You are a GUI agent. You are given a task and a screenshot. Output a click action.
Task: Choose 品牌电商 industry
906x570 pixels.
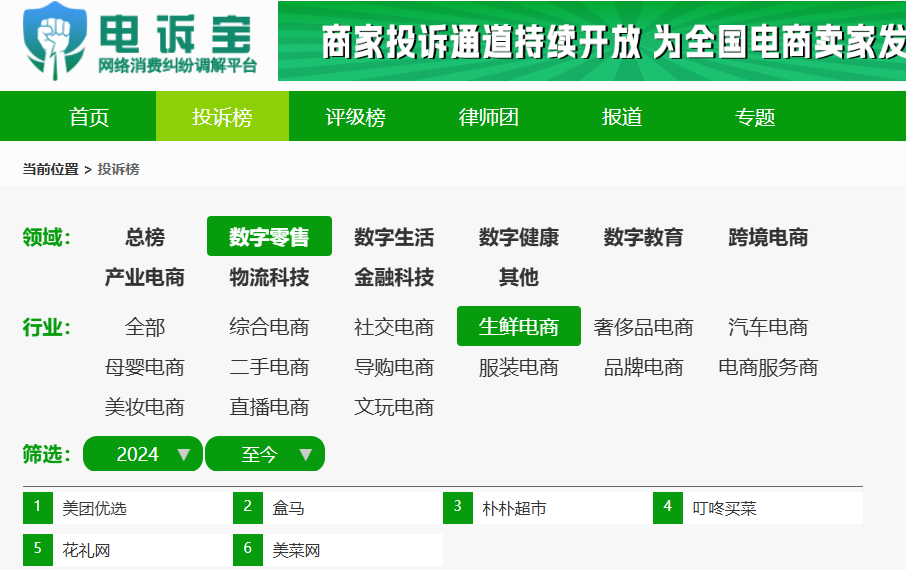644,367
